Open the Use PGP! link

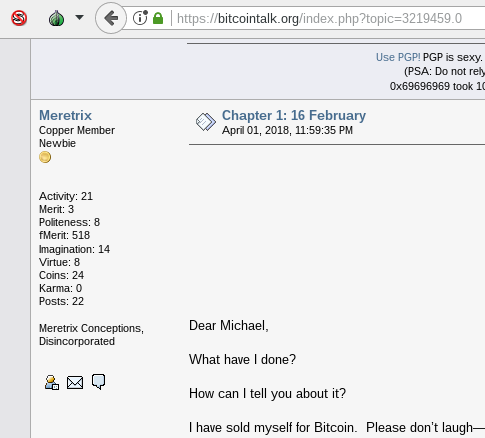398,57
